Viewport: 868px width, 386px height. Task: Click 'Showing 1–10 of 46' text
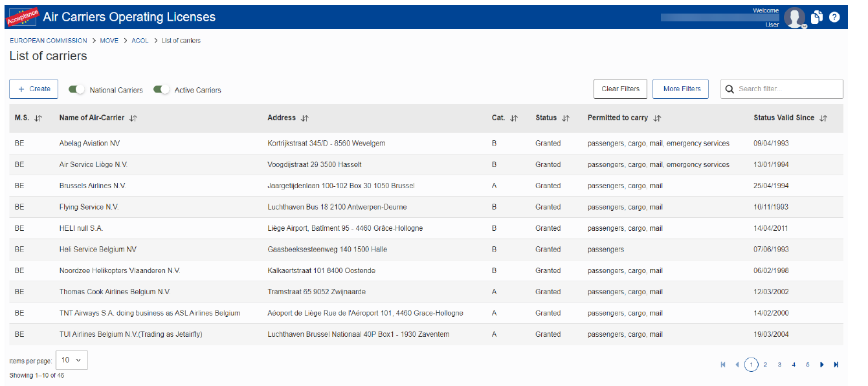[x=36, y=376]
